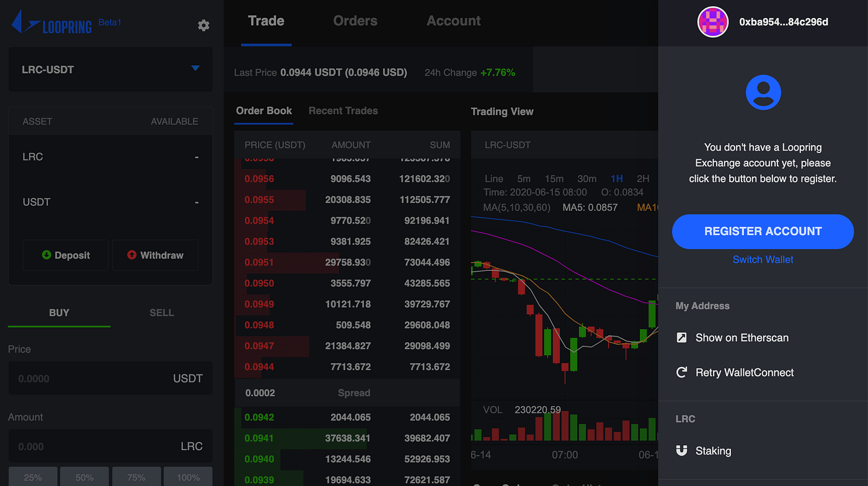Click the Price input field
Screen dimensions: 868x486
pos(87,378)
